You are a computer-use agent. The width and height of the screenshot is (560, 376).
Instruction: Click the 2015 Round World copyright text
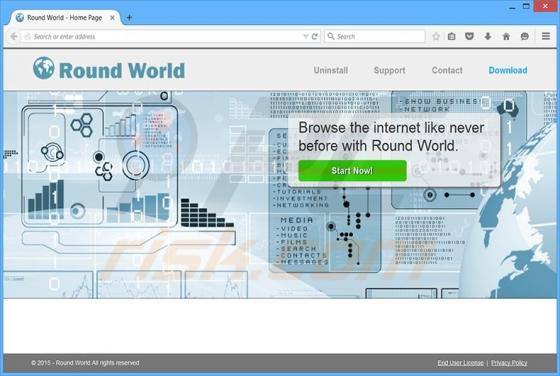[85, 363]
